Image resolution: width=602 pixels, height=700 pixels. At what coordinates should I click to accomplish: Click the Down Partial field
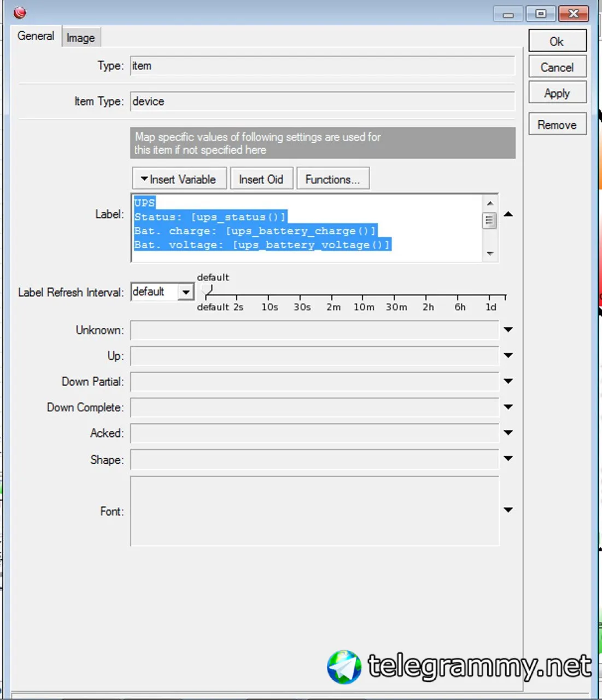[x=314, y=382]
